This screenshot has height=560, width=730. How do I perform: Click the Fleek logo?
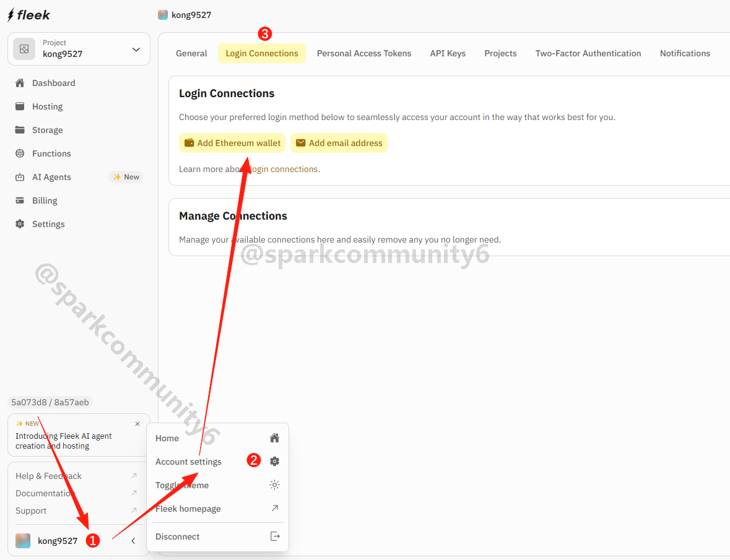[x=29, y=15]
